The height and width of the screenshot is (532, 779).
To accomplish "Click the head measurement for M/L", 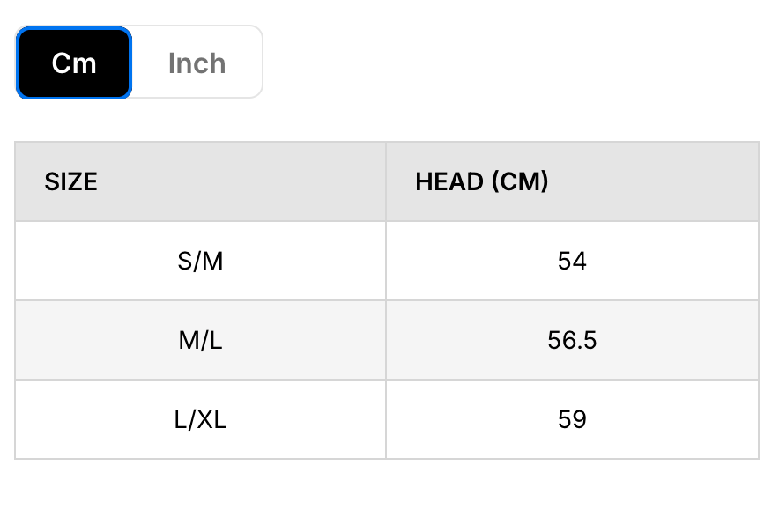I will point(572,340).
